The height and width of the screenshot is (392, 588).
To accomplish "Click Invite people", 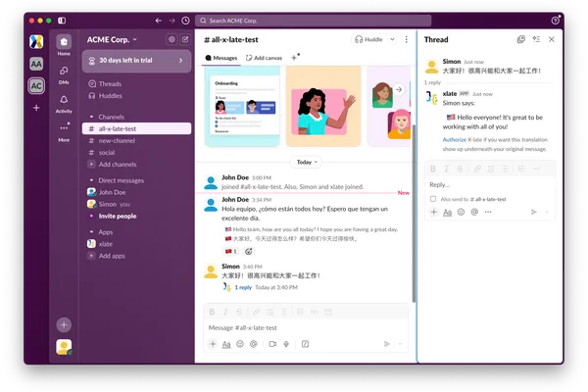I will pyautogui.click(x=118, y=216).
